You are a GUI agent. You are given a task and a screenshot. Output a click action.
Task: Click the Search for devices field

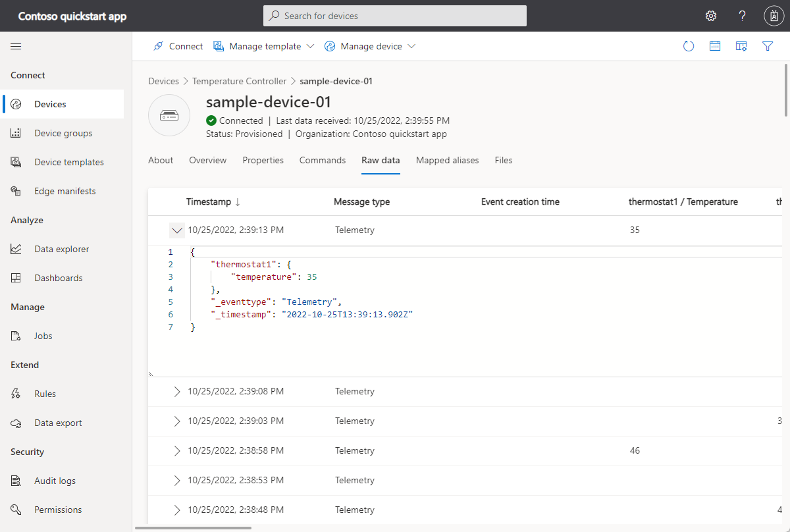pos(395,16)
